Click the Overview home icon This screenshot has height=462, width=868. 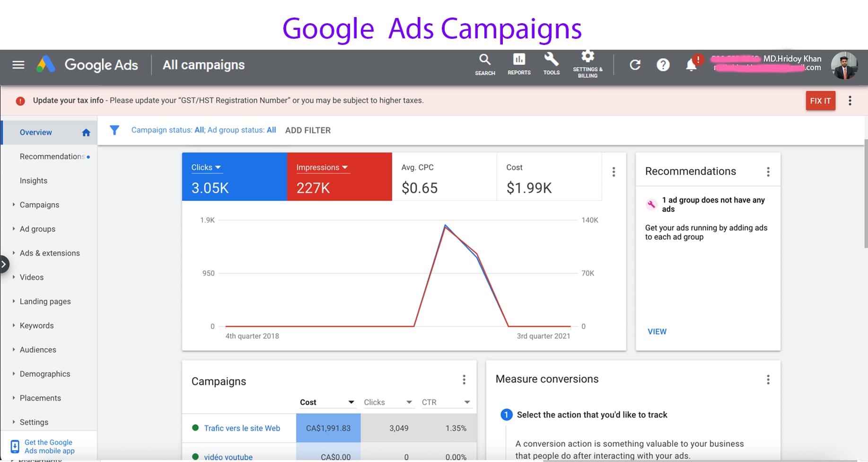click(x=86, y=133)
